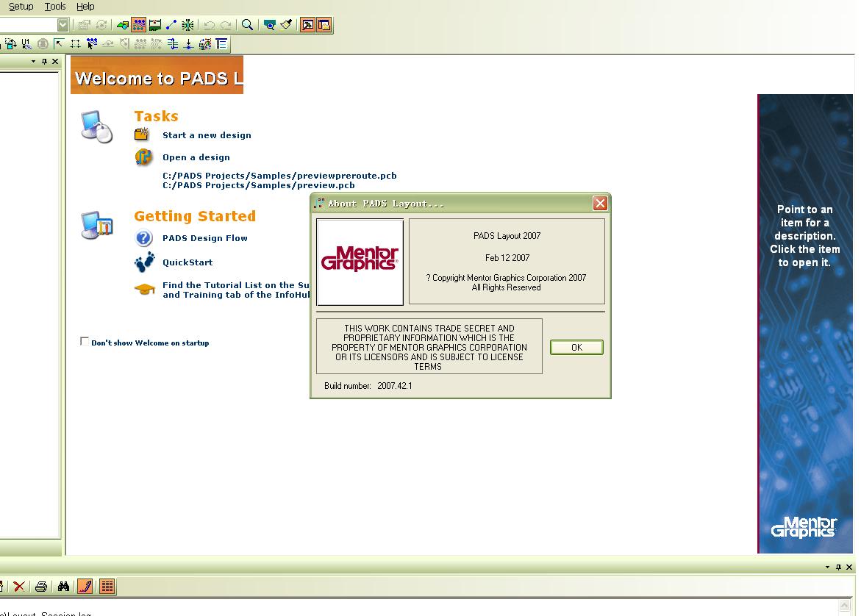Close the Project Explorer panel
This screenshot has height=616, width=861.
tap(55, 62)
